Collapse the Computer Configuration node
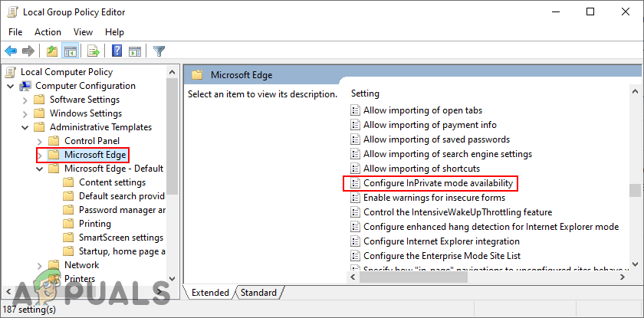The width and height of the screenshot is (644, 318). 11,86
